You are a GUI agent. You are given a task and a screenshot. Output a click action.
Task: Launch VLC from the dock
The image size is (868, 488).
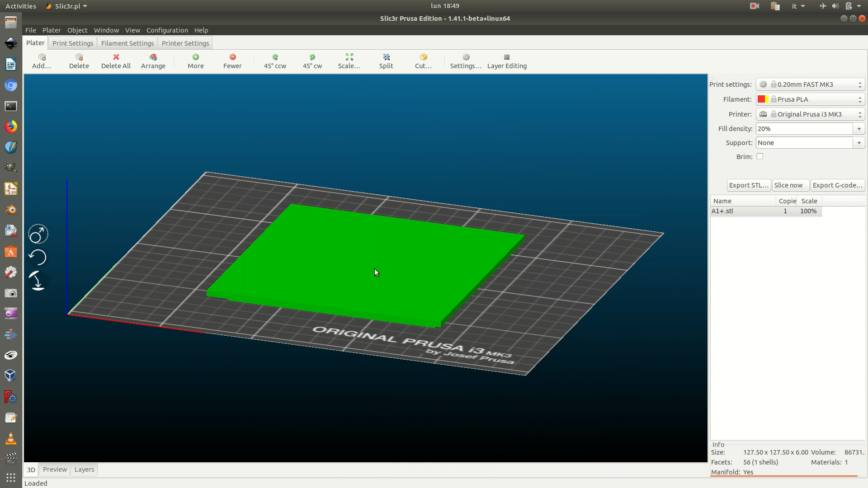[11, 438]
